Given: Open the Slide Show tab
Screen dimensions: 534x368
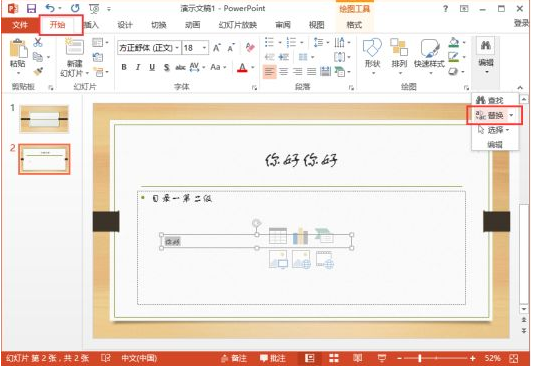Looking at the screenshot, I should [x=238, y=25].
